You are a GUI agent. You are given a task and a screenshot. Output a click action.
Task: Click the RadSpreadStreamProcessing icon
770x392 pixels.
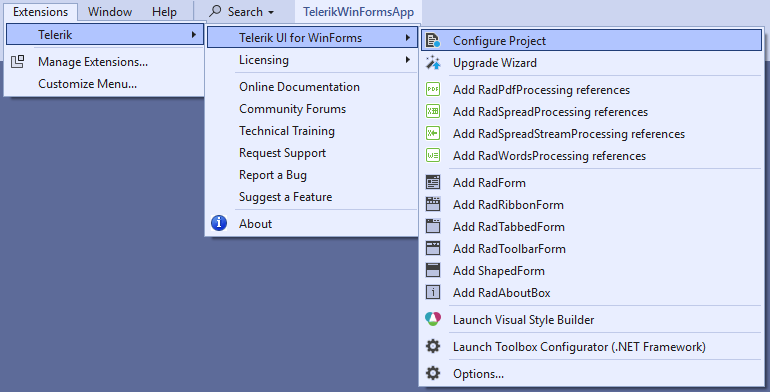[433, 134]
